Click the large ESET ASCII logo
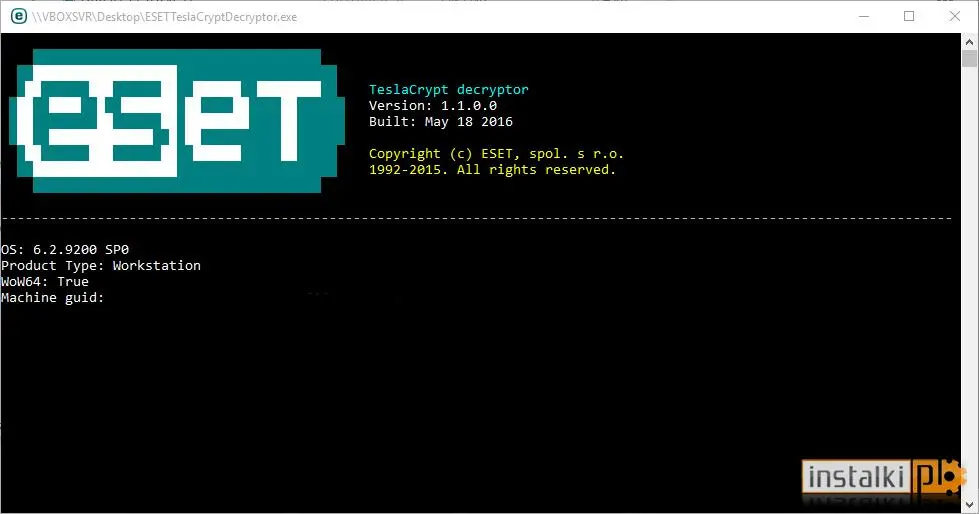The width and height of the screenshot is (979, 514). pyautogui.click(x=177, y=121)
